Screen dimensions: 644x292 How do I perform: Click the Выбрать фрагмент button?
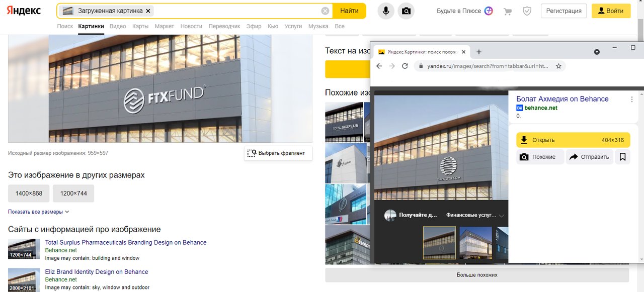[278, 153]
